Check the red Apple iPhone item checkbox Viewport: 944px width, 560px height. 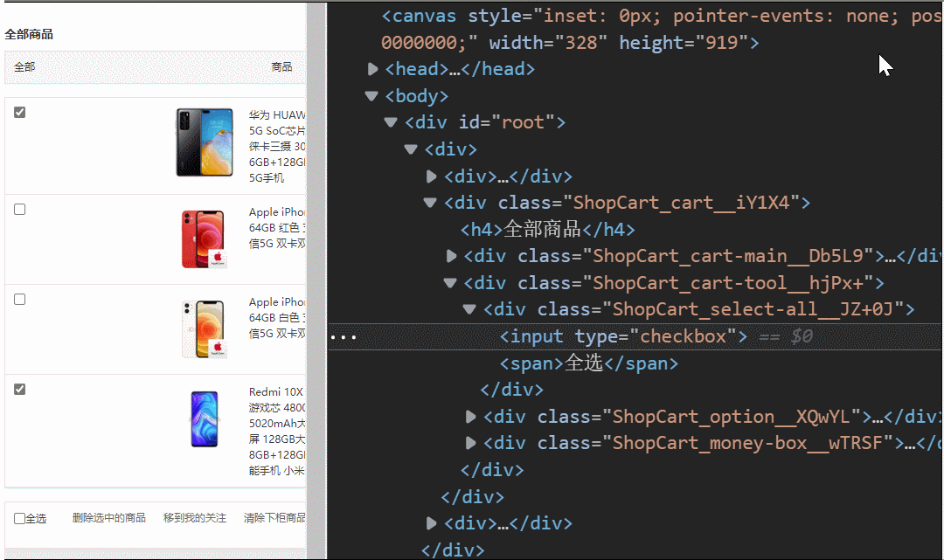19,209
